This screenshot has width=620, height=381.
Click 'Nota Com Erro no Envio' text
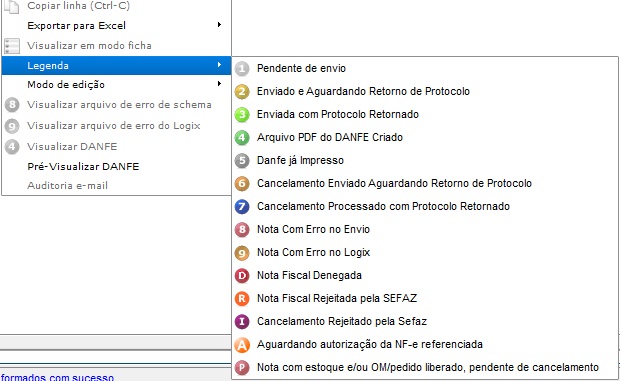coord(313,229)
